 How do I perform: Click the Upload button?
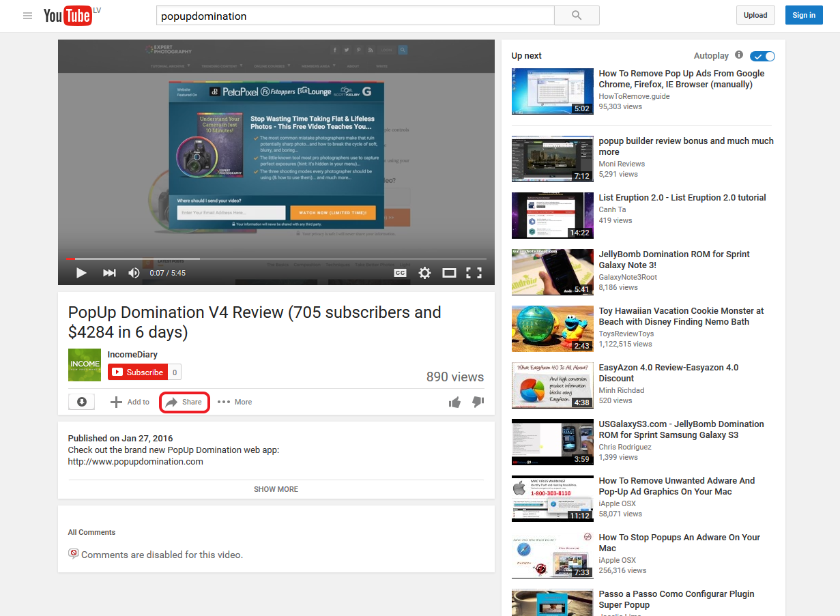755,15
